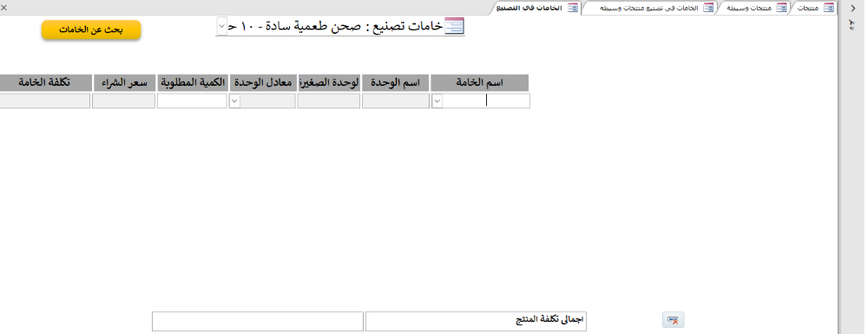Click the سعر الشراء column header
The image size is (868, 334).
124,82
